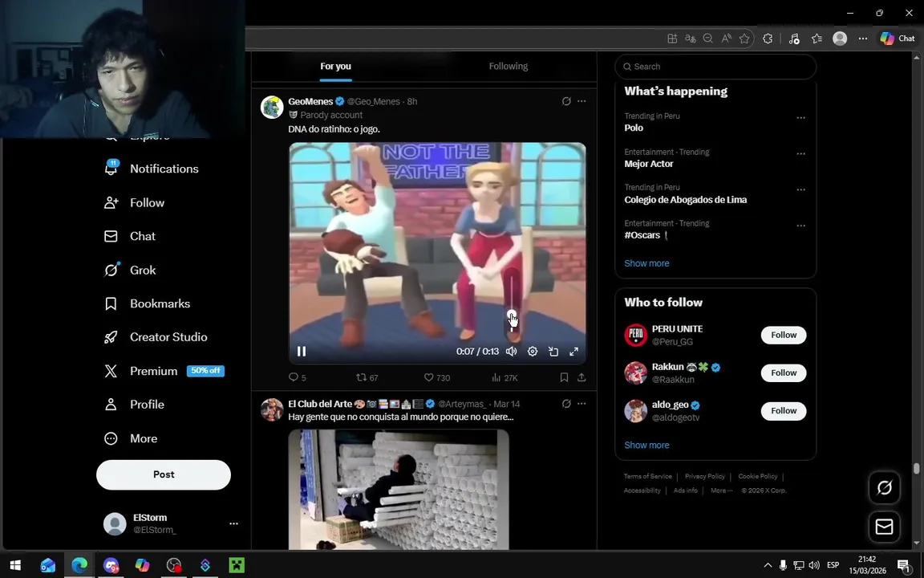Reply to the GeoMenes post
This screenshot has height=578, width=924.
297,377
